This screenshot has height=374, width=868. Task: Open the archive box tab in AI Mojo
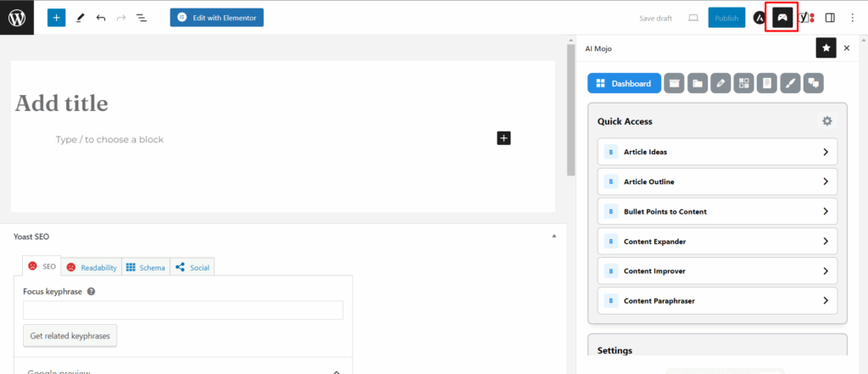[674, 84]
